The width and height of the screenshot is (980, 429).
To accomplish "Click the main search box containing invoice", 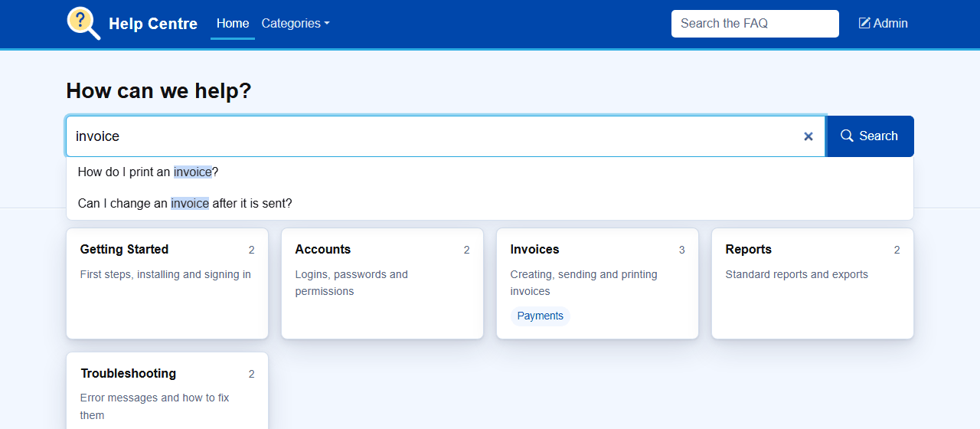I will pyautogui.click(x=446, y=136).
